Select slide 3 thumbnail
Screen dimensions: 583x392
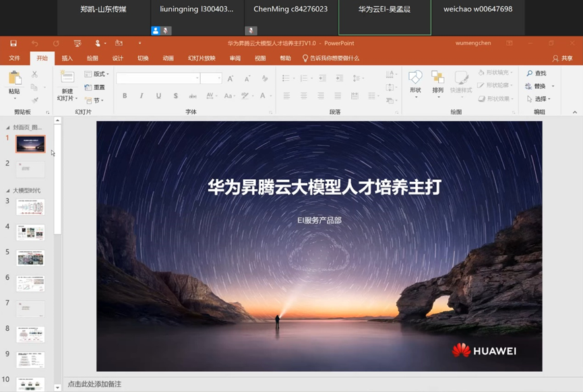click(30, 207)
